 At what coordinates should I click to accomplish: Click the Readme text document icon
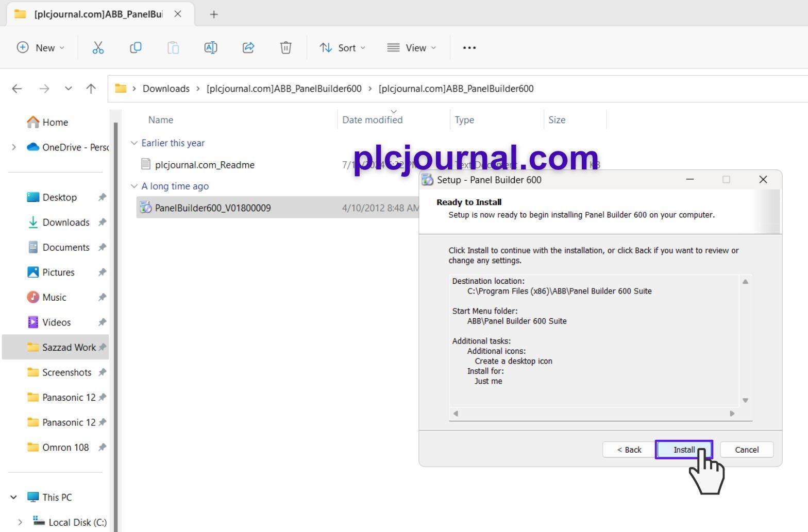click(x=146, y=164)
